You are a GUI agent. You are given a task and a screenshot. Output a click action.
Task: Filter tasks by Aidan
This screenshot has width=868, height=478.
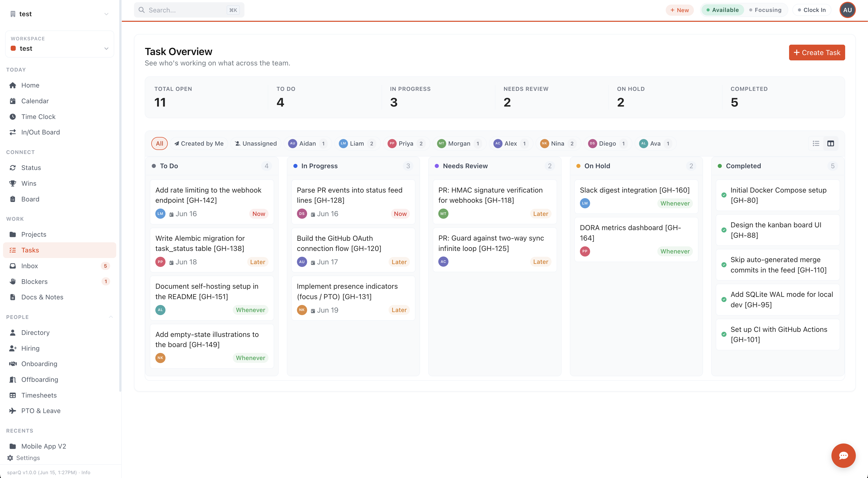click(x=308, y=144)
